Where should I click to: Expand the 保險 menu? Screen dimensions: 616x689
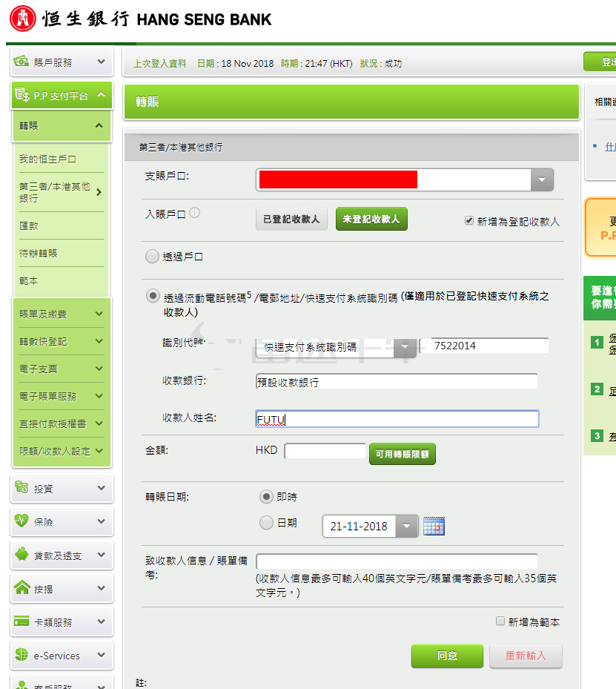tap(62, 521)
